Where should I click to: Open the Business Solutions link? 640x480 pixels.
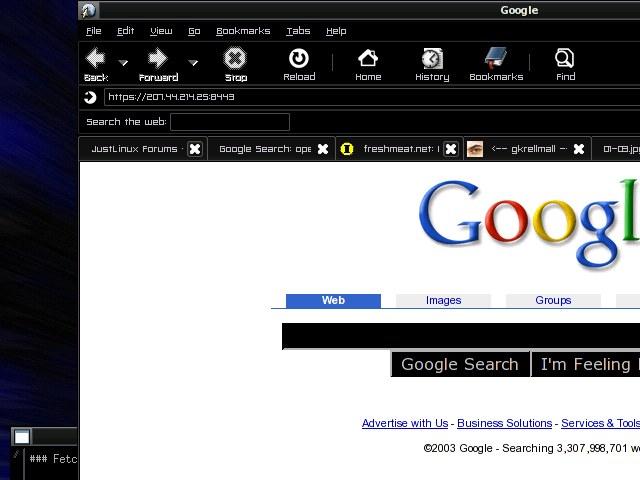click(504, 423)
